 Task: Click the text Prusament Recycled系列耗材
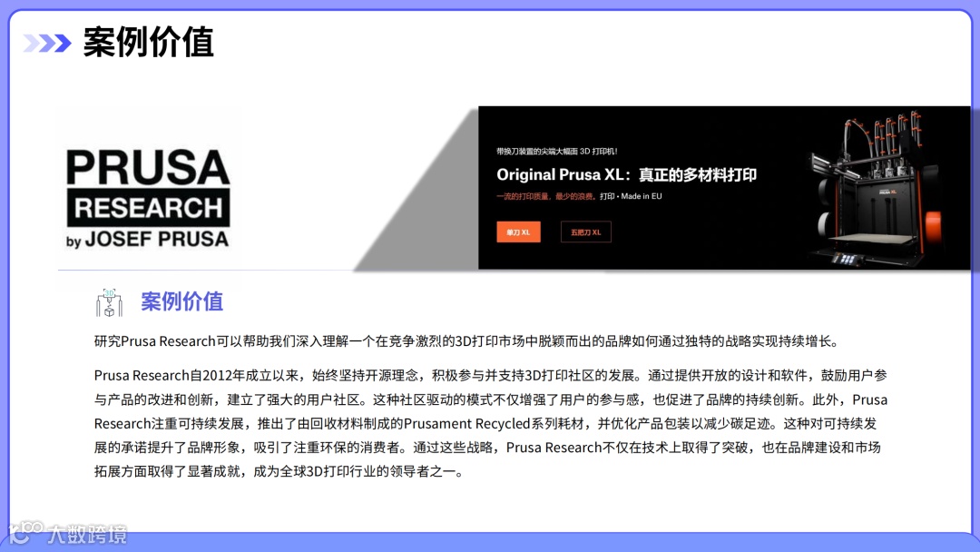495,423
